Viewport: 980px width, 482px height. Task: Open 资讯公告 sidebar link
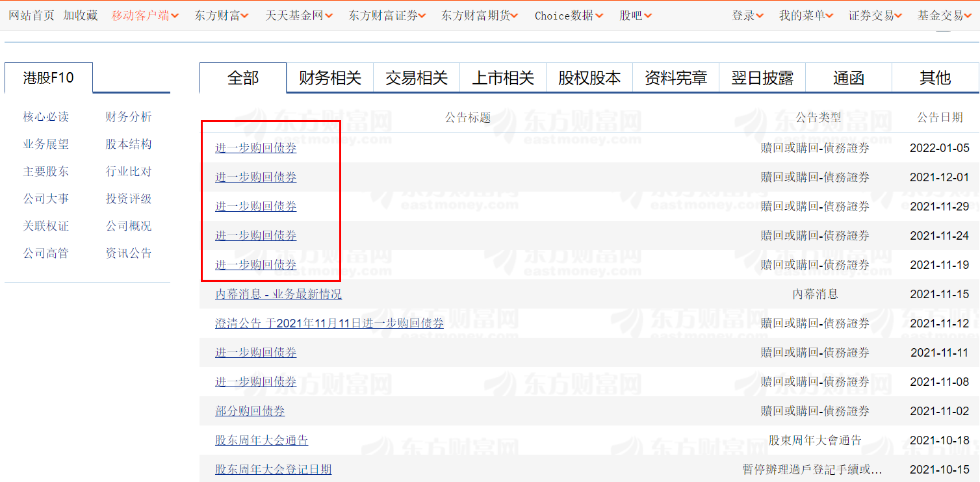tap(129, 253)
